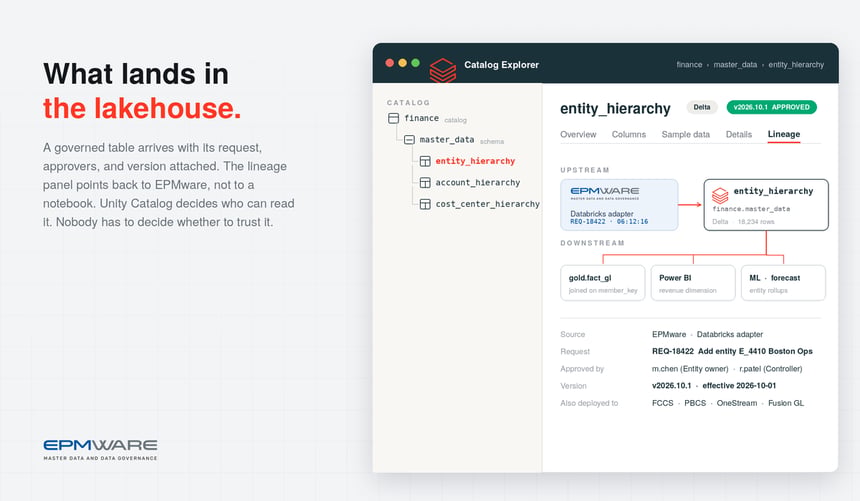This screenshot has height=501, width=860.
Task: Click the green maximize window dot
Action: (x=416, y=63)
